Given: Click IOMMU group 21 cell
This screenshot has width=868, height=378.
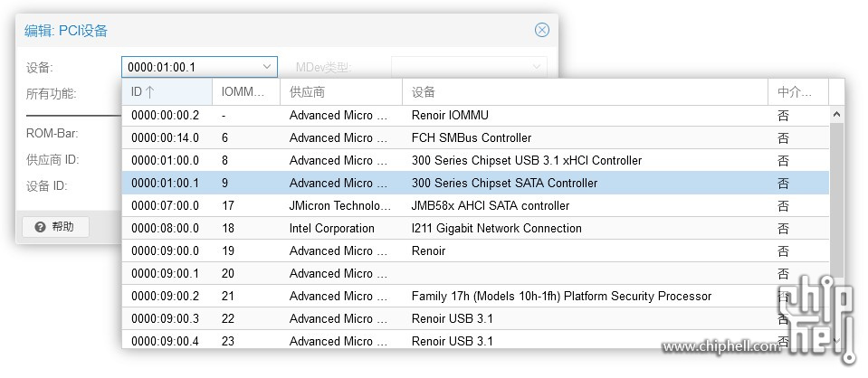Looking at the screenshot, I should pyautogui.click(x=228, y=296).
